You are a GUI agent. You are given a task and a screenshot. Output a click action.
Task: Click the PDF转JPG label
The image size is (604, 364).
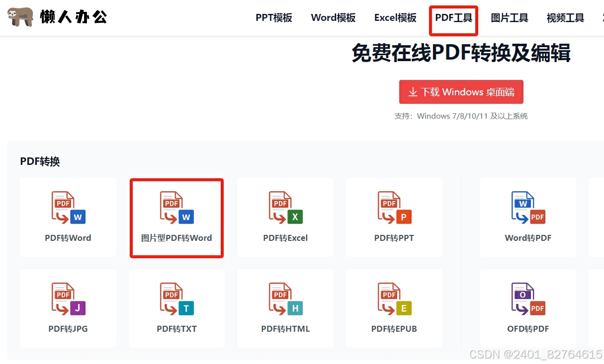click(68, 329)
